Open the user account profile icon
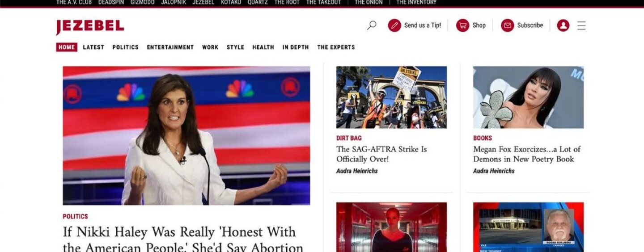This screenshot has height=252, width=644. click(x=563, y=25)
